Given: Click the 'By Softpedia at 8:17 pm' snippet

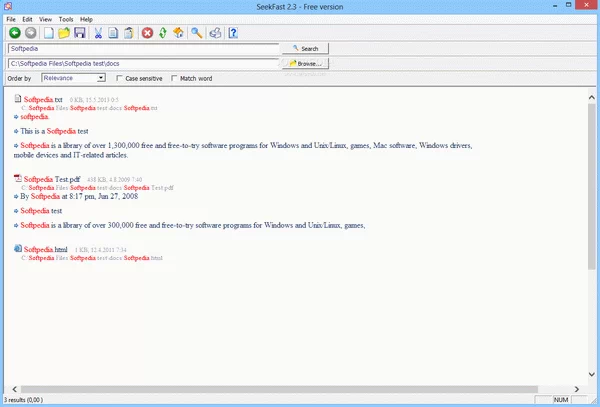Looking at the screenshot, I should point(79,196).
